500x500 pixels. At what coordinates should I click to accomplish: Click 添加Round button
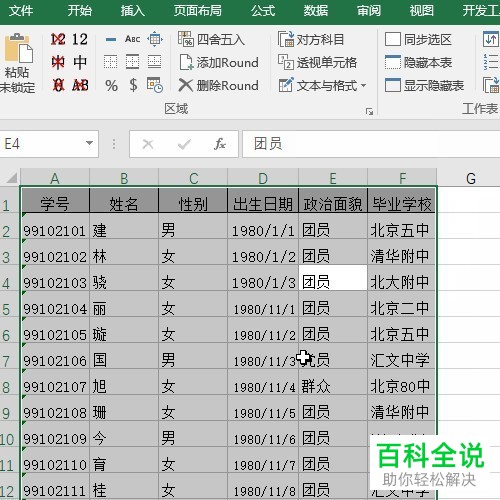tap(219, 62)
